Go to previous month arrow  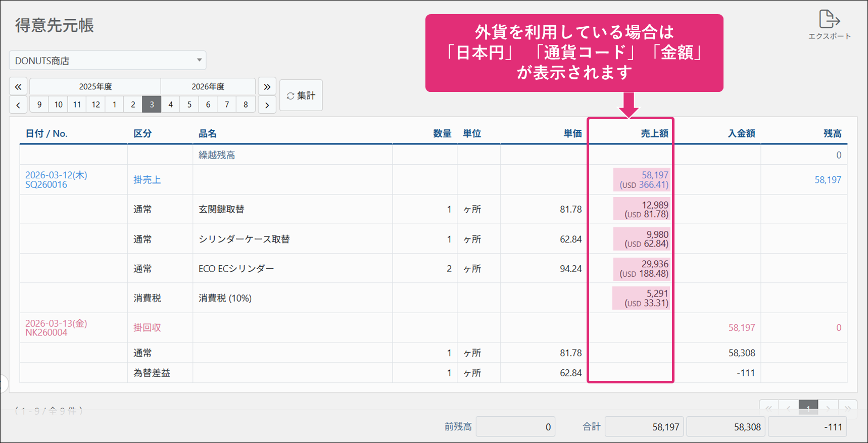click(18, 105)
